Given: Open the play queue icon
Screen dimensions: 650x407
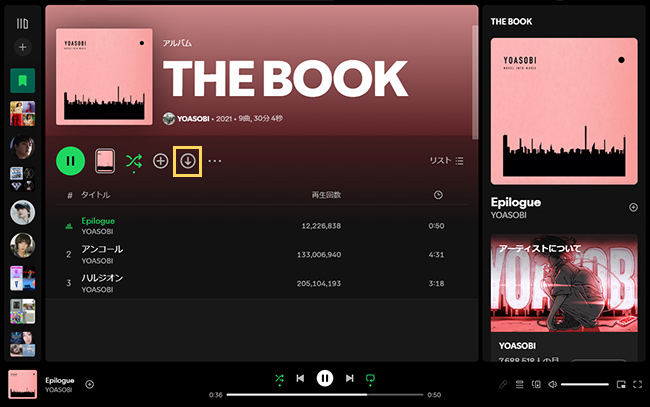Looking at the screenshot, I should 519,385.
